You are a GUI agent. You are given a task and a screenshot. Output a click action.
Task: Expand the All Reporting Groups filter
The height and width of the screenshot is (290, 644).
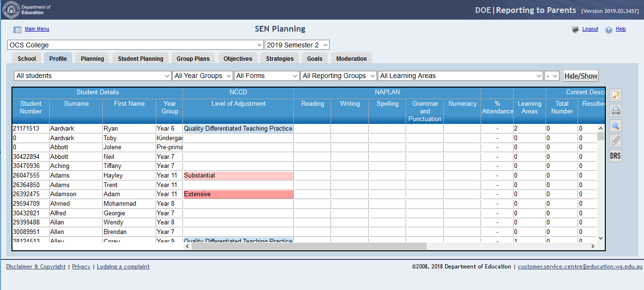point(338,76)
